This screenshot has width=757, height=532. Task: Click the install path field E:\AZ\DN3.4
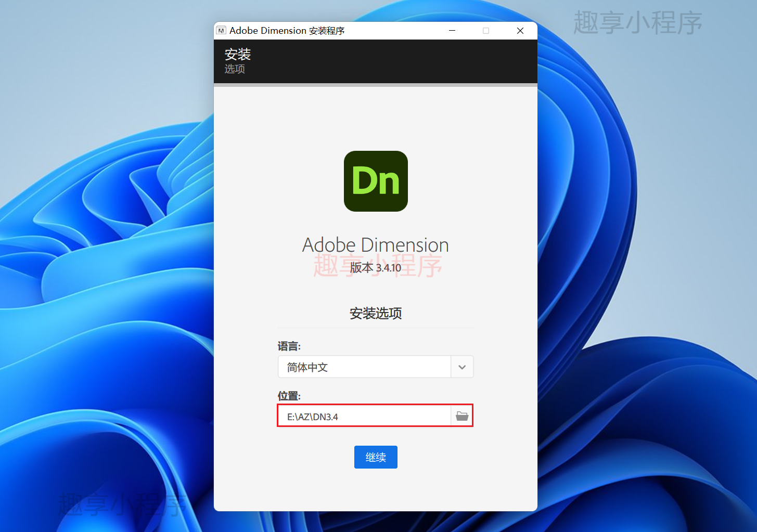click(x=364, y=416)
